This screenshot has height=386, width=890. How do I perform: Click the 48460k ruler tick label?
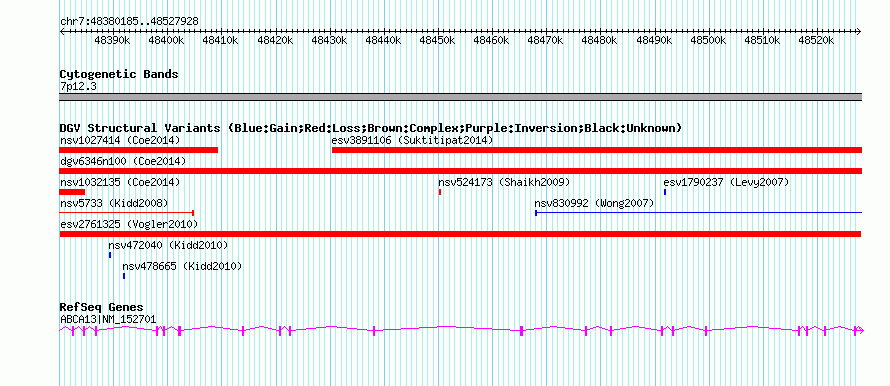[491, 40]
